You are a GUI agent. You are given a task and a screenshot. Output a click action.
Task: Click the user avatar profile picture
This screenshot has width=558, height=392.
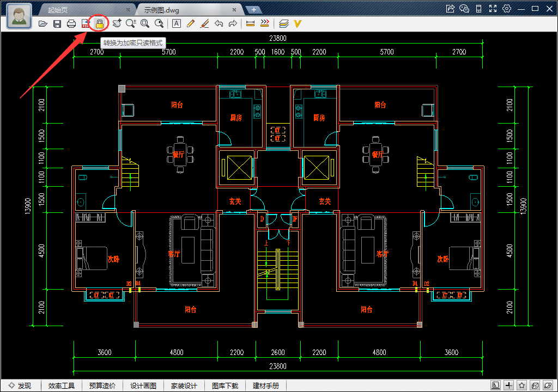[x=20, y=16]
